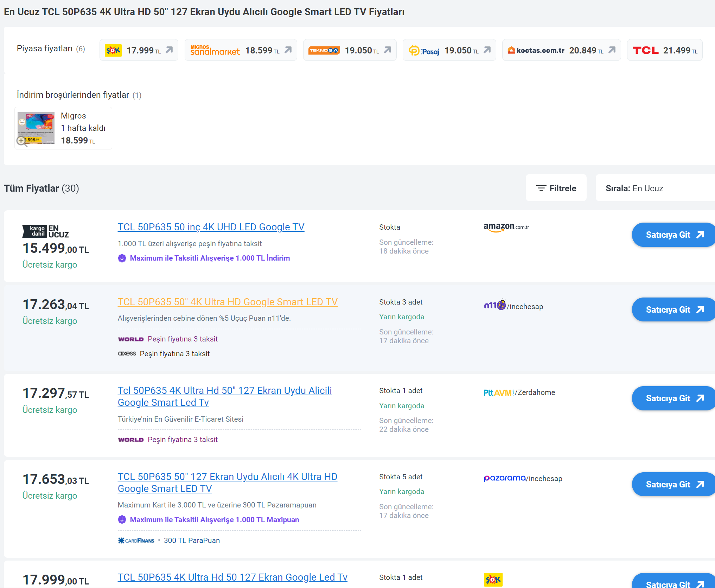Click the 'kargo dahil EN UCUZ' badge
The height and width of the screenshot is (588, 715).
click(45, 231)
